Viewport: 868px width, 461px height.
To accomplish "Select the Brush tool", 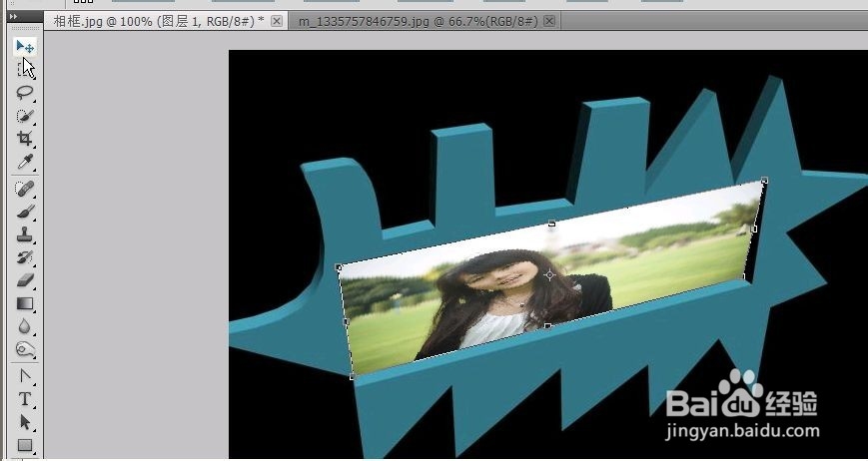I will (25, 212).
